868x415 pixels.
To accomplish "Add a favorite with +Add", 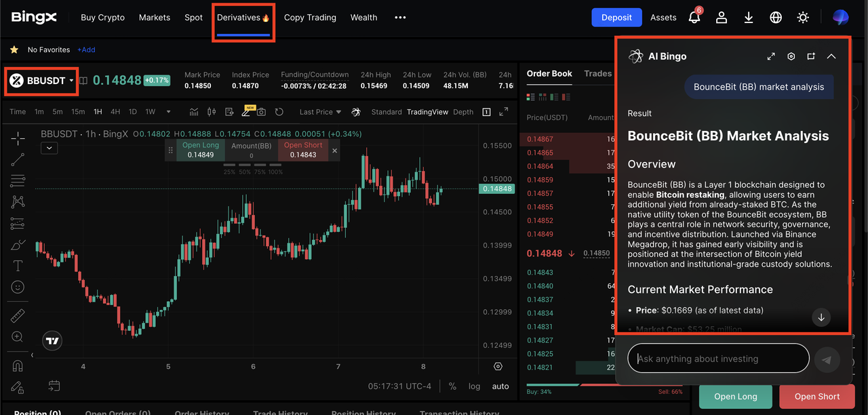I will click(86, 50).
